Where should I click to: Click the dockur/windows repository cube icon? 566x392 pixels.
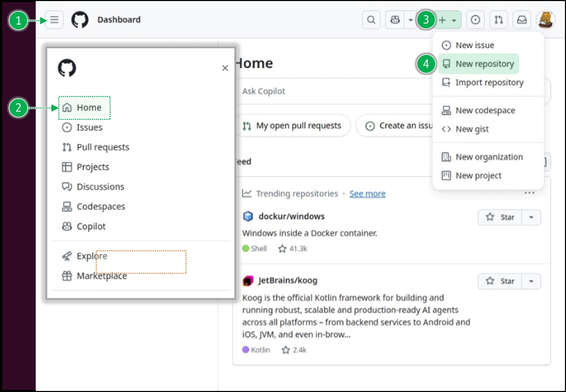[x=248, y=216]
